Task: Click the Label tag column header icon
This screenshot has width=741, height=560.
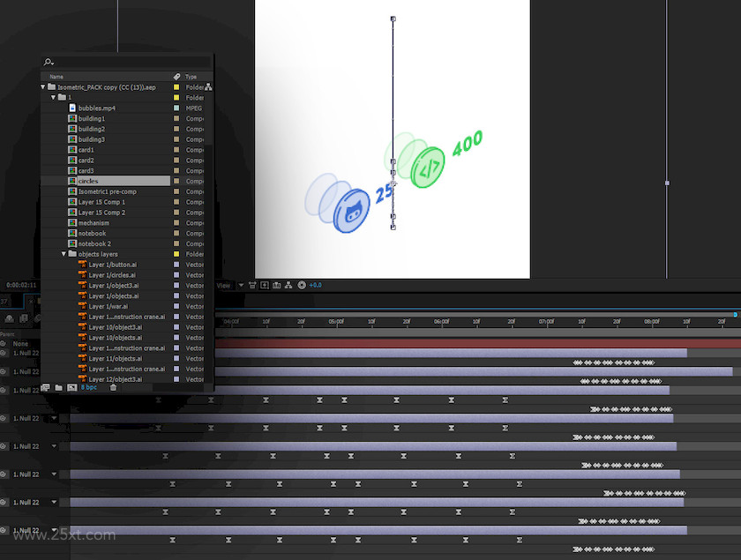Action: tap(176, 77)
